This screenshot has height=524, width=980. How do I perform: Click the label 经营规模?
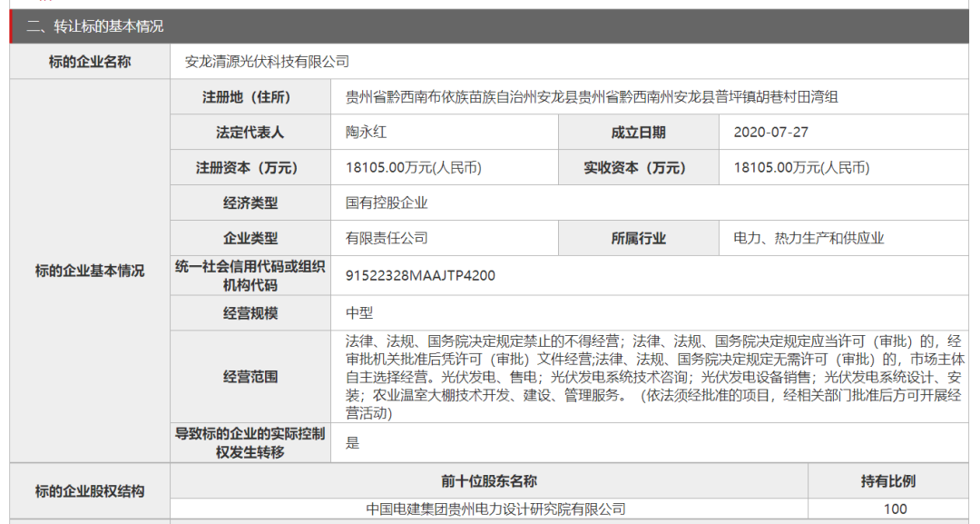250,313
